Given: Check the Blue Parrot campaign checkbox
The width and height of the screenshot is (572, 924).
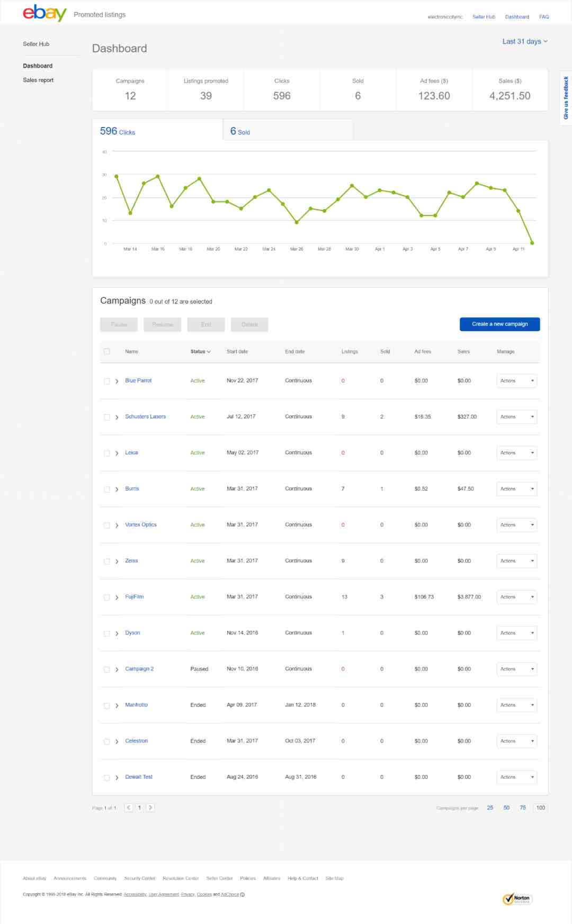Looking at the screenshot, I should click(107, 381).
